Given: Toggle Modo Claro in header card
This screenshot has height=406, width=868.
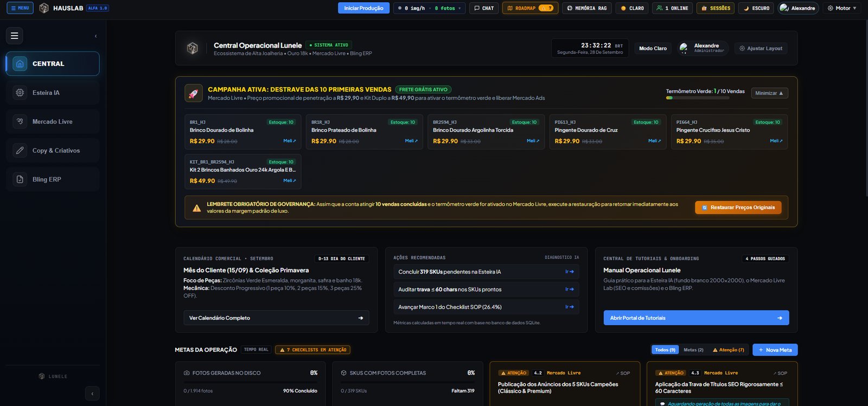Looking at the screenshot, I should click(x=653, y=48).
